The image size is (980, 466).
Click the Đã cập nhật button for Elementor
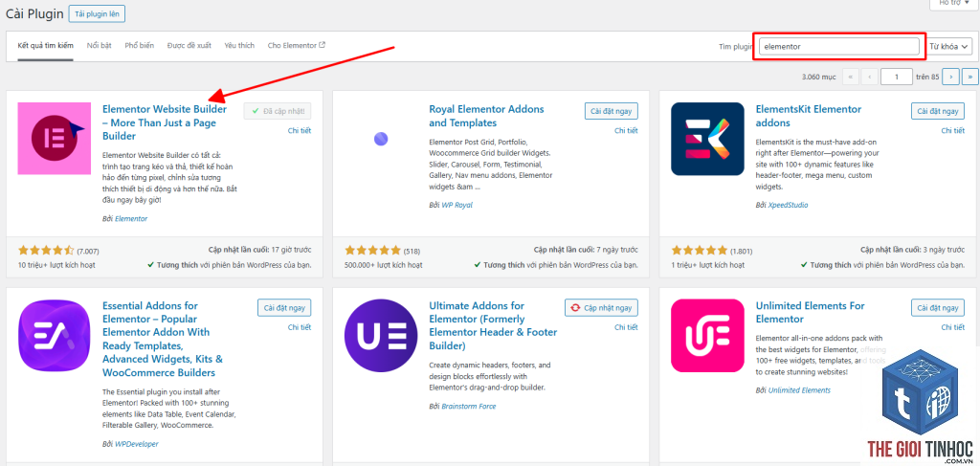pyautogui.click(x=278, y=111)
